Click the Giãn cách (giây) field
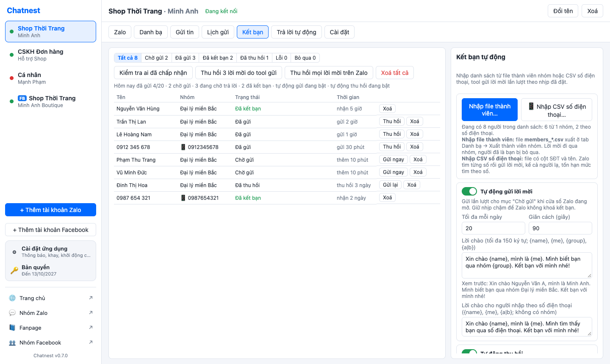 (560, 228)
